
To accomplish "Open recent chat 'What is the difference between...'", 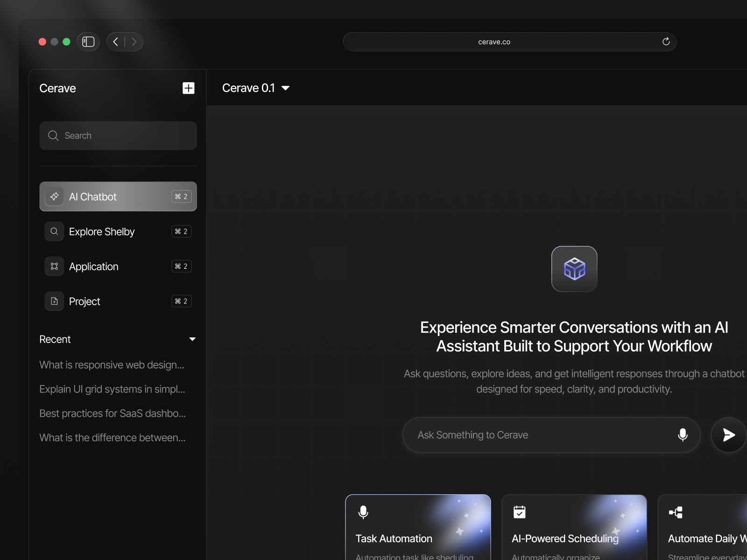I will 113,438.
